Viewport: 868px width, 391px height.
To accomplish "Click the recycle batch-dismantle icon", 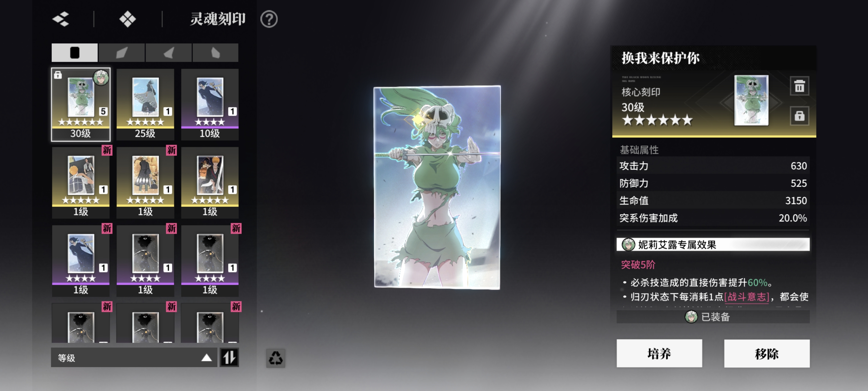I will (x=275, y=358).
